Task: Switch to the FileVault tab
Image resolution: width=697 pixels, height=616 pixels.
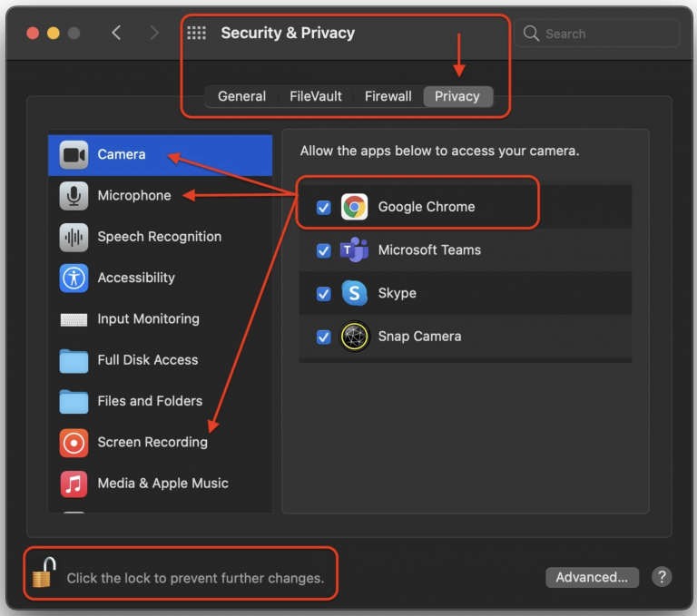Action: [x=316, y=96]
